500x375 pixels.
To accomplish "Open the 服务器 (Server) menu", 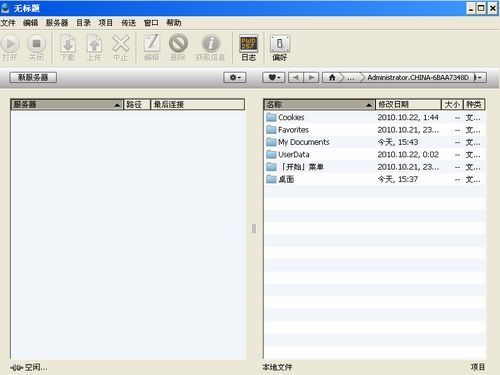I will (x=57, y=23).
